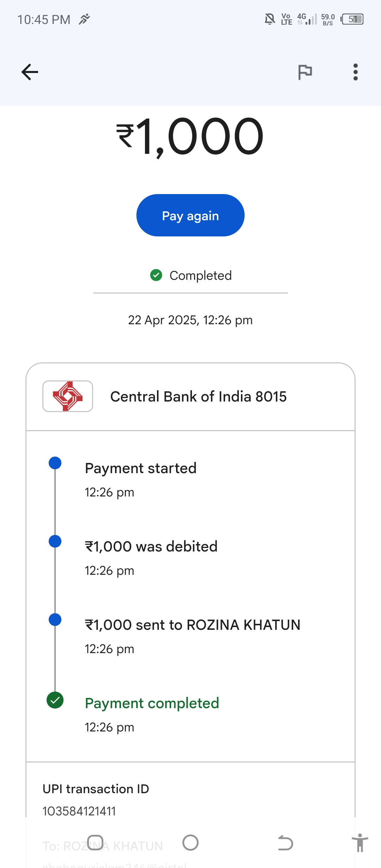Tap the green Payment completed check icon
Viewport: 381px width, 868px height.
[55, 700]
